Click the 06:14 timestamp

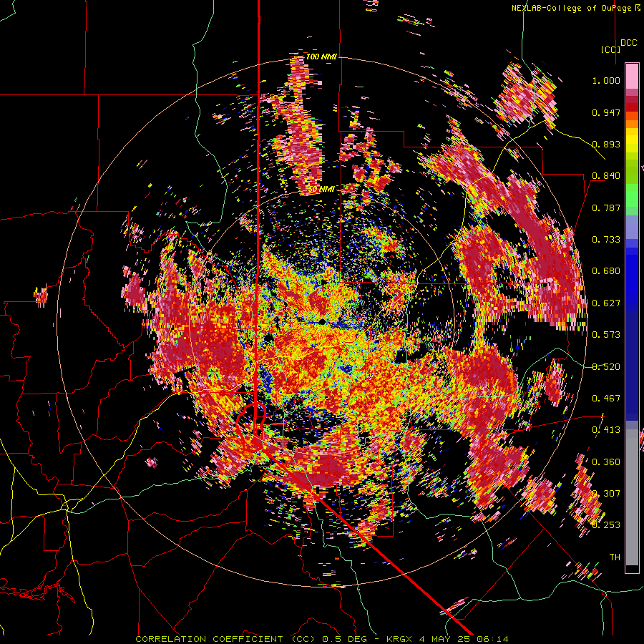pyautogui.click(x=492, y=639)
